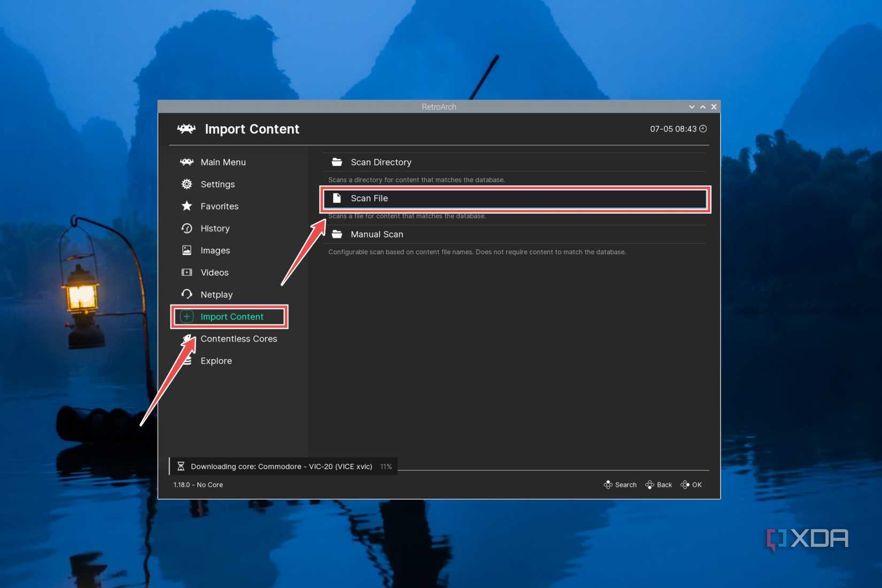Click the chevron-down arrow in the title bar

click(692, 106)
